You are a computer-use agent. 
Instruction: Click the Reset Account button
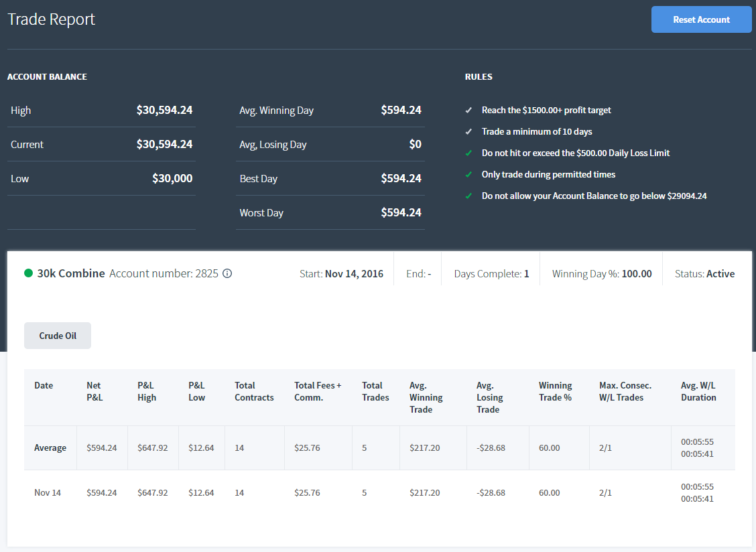coord(701,20)
